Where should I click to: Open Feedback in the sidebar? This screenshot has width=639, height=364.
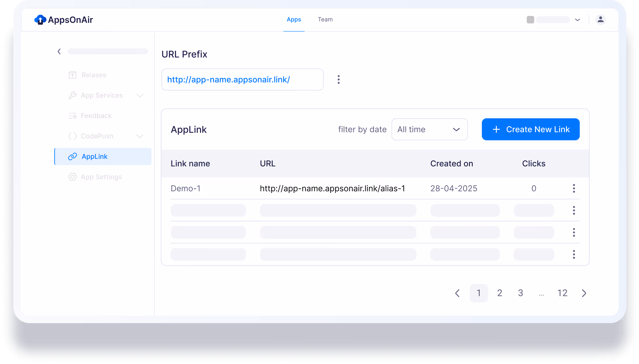click(x=96, y=116)
